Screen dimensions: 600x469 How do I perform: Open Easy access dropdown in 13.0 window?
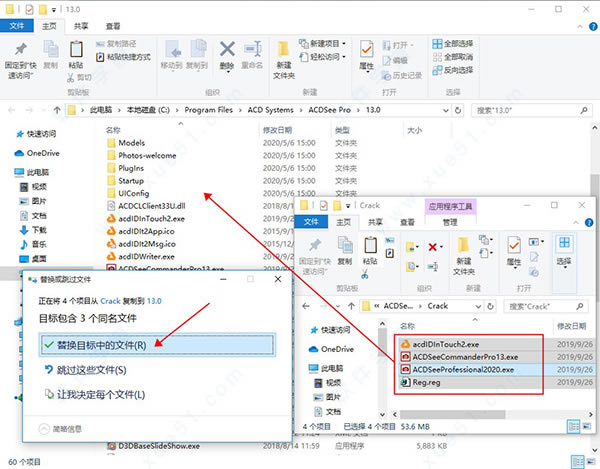pos(322,57)
